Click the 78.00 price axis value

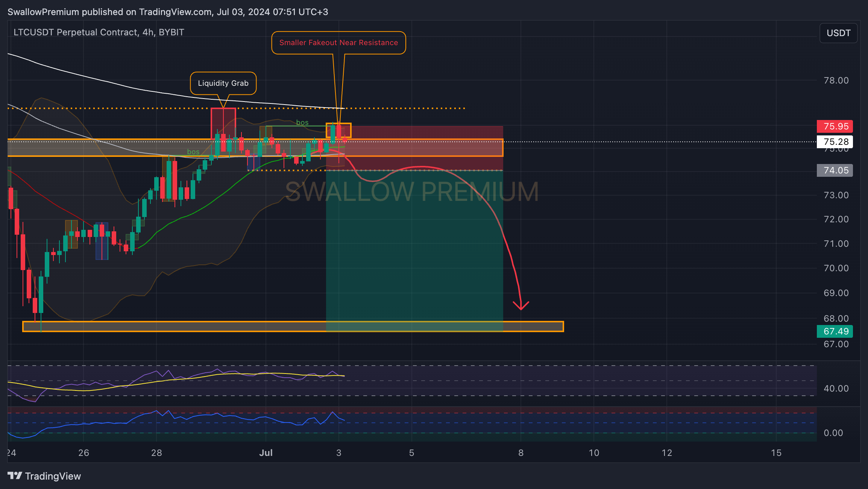click(836, 80)
